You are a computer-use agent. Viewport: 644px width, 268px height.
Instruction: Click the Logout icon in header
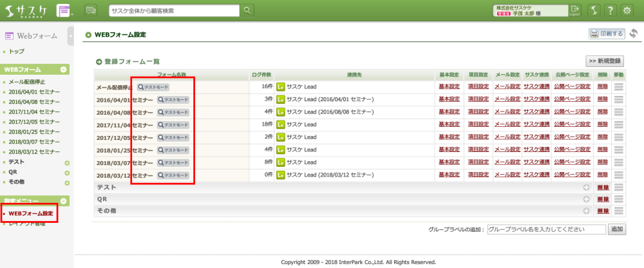tap(575, 10)
